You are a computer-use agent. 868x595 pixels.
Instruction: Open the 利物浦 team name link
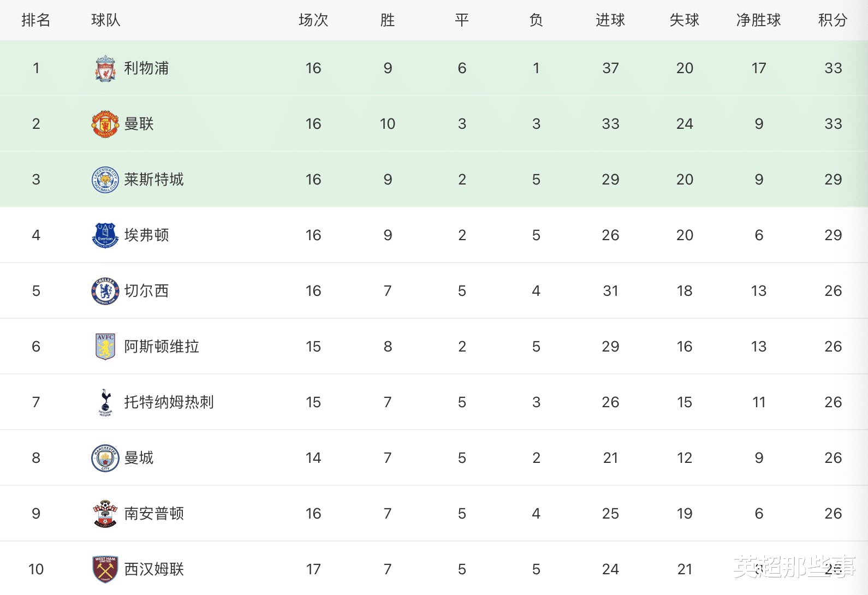point(146,68)
